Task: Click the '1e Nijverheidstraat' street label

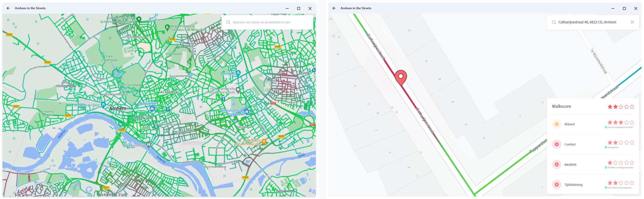Action: click(x=598, y=61)
